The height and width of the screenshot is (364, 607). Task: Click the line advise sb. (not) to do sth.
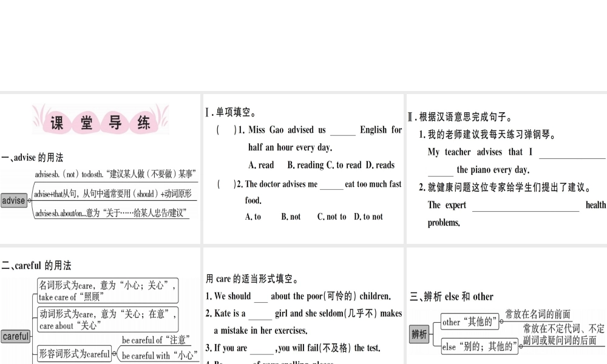pos(115,174)
